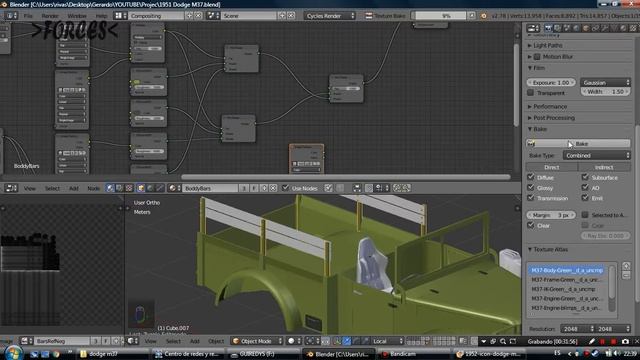Open the Window menu
This screenshot has height=360, width=640.
[x=77, y=16]
